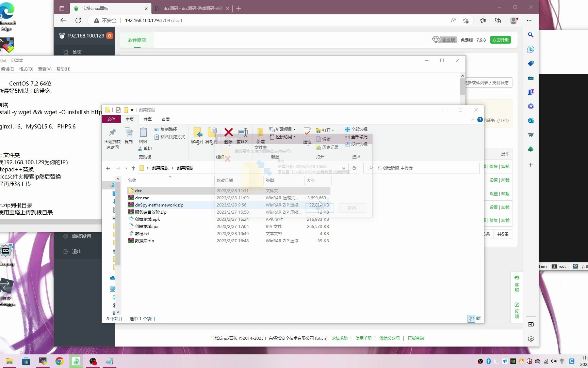Sort files by Date Modified column
Screen dimensions: 588x368
click(x=239, y=180)
